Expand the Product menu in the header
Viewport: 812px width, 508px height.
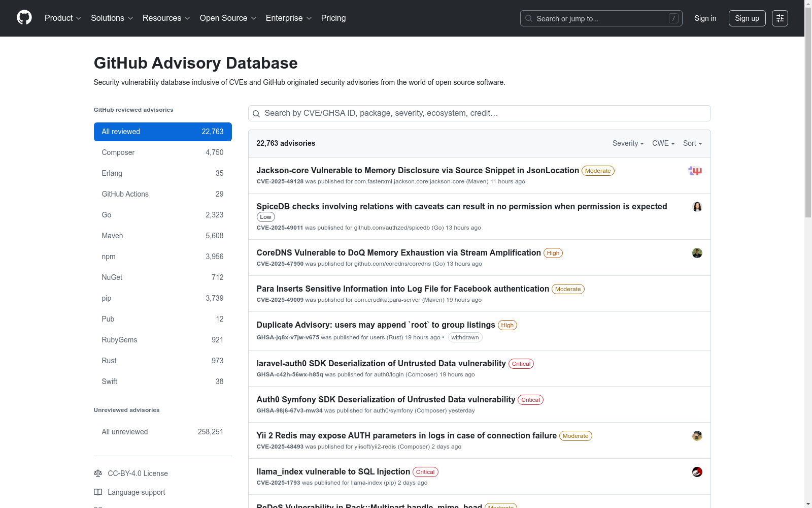pyautogui.click(x=62, y=18)
